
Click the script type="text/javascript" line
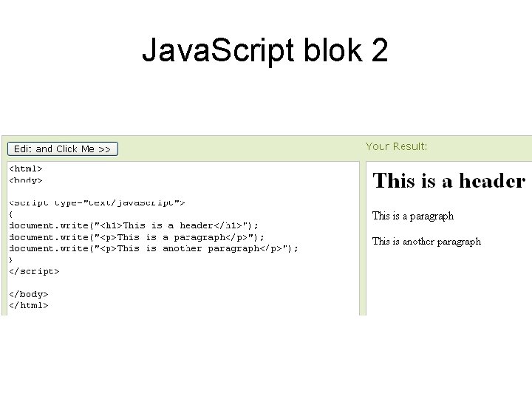point(97,203)
